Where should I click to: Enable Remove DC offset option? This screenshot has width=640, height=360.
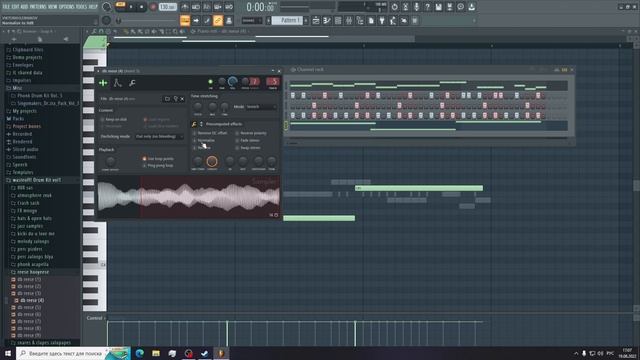point(210,133)
